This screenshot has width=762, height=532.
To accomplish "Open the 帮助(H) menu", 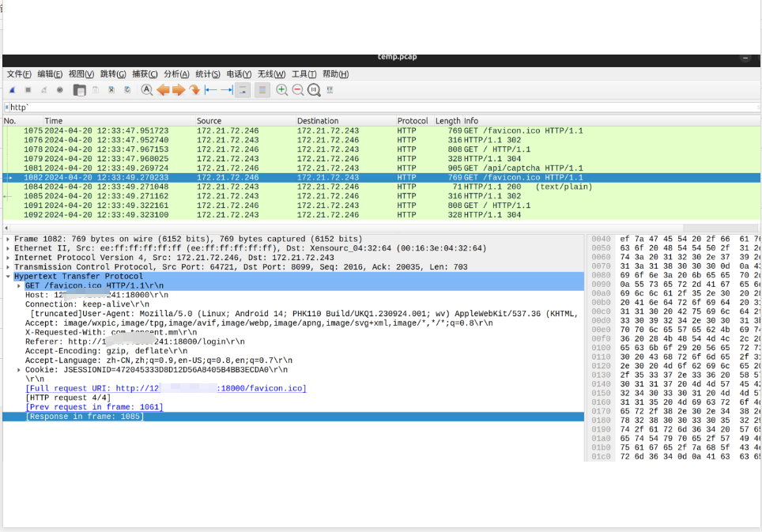I will point(336,74).
